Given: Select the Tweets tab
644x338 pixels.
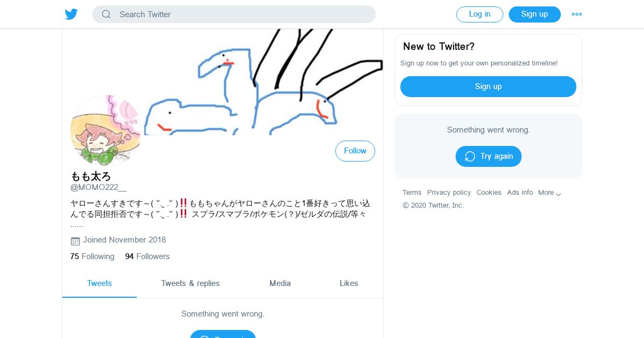Looking at the screenshot, I should [x=99, y=283].
